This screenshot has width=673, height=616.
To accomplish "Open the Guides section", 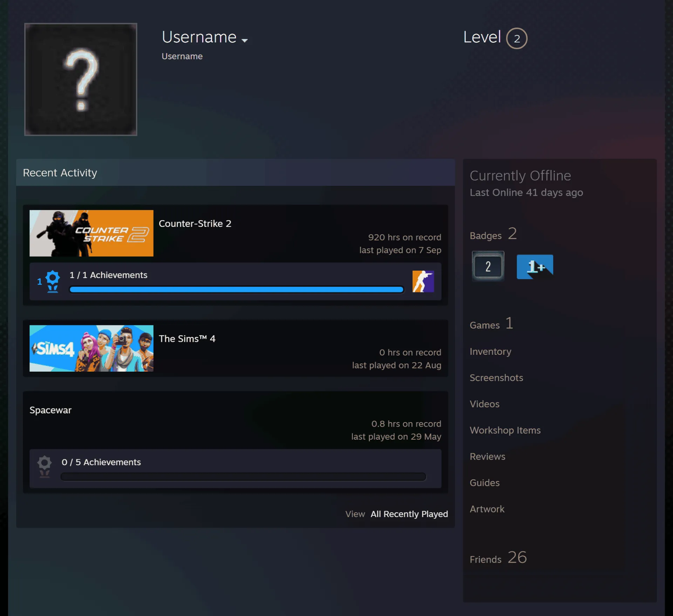I will coord(484,483).
